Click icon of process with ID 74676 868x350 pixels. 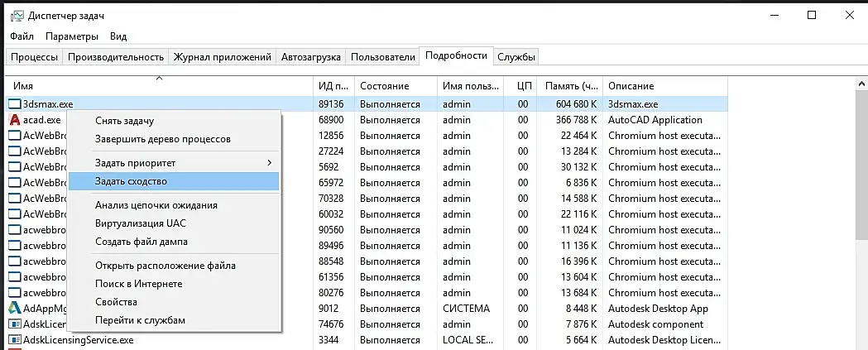(x=15, y=324)
